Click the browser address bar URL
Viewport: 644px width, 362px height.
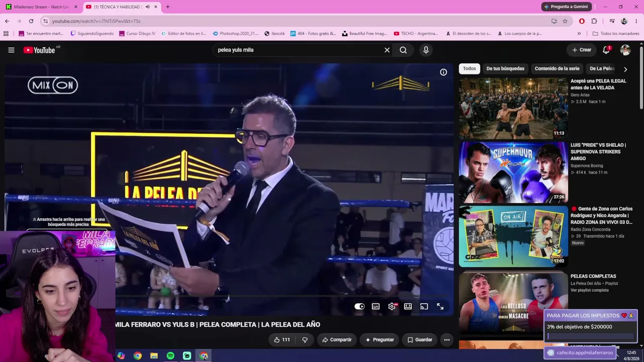[96, 21]
